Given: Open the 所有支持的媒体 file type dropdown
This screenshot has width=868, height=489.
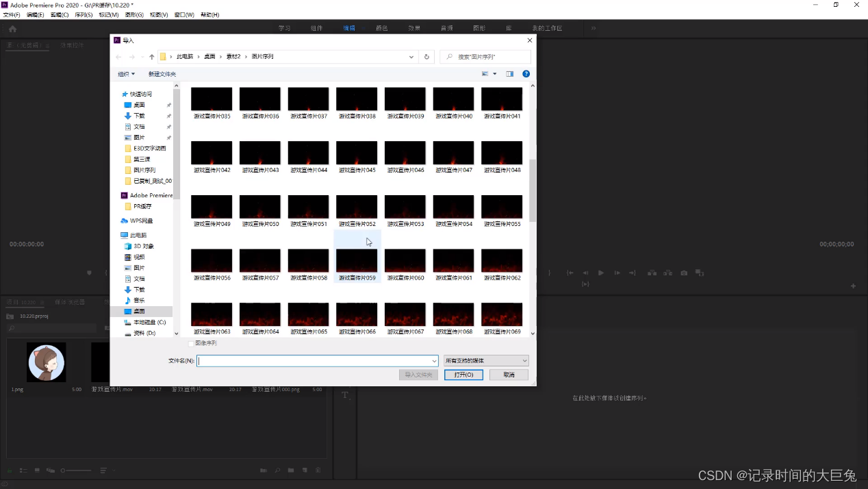Looking at the screenshot, I should 486,361.
